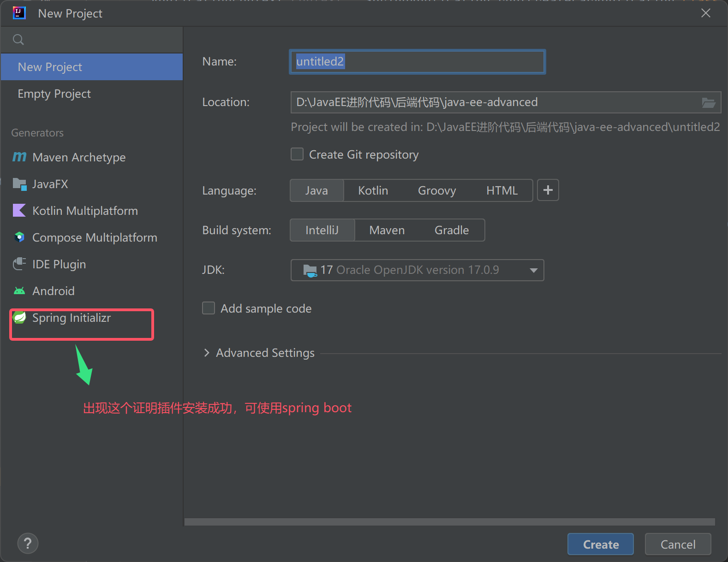
Task: Add a language with plus button
Action: (x=548, y=190)
